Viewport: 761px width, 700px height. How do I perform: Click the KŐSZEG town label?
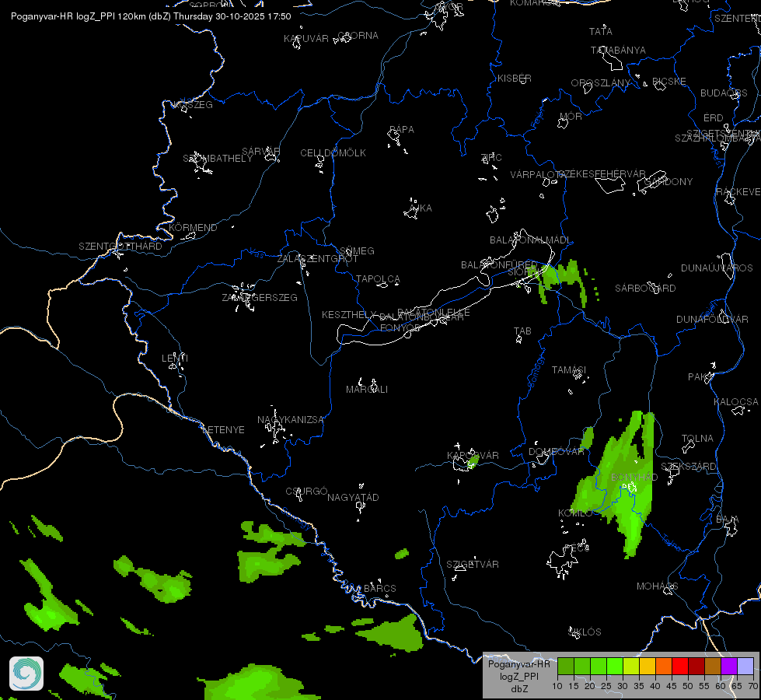pos(193,105)
